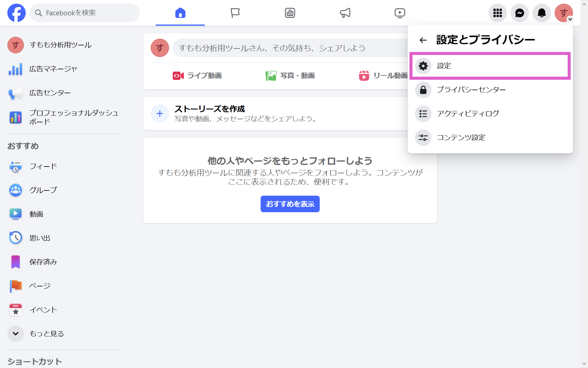The image size is (588, 368).
Task: Open the account profile dropdown at top right
Action: (x=563, y=13)
